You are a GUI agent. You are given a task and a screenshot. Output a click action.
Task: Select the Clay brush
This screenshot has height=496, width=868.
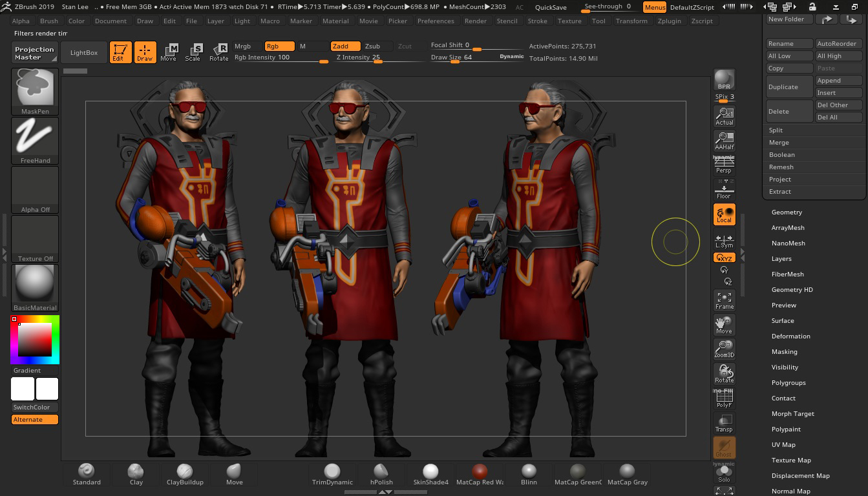pyautogui.click(x=136, y=474)
